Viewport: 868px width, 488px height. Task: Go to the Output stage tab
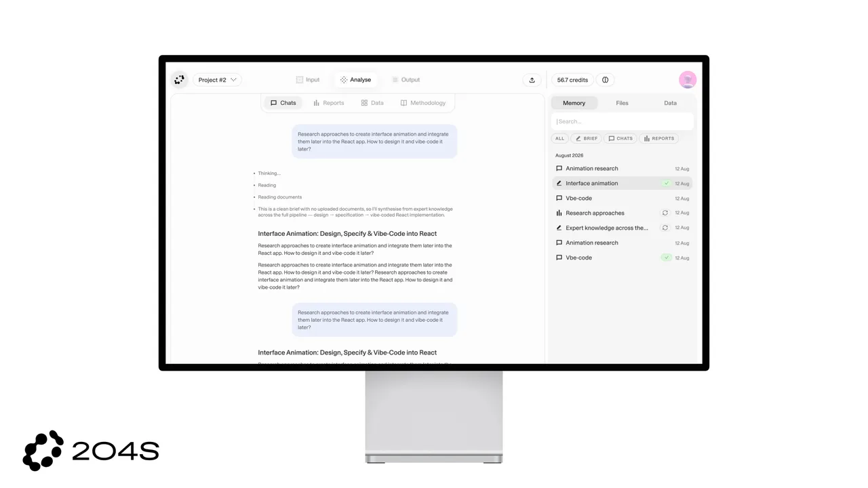pyautogui.click(x=406, y=80)
